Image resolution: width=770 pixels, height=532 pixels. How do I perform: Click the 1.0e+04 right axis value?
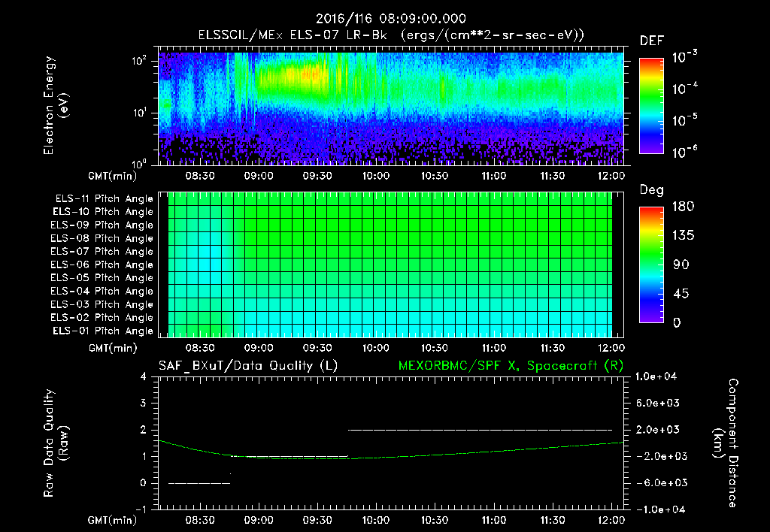pyautogui.click(x=656, y=376)
